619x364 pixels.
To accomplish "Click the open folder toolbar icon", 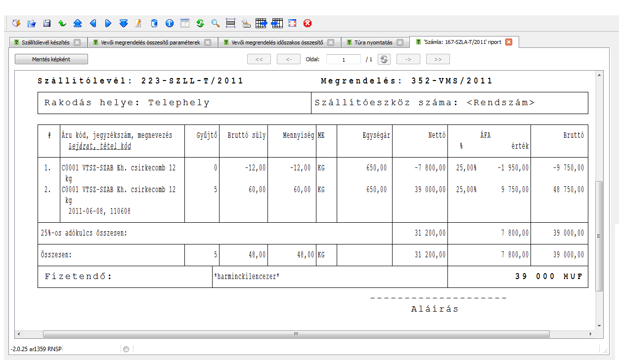I will coord(31,23).
